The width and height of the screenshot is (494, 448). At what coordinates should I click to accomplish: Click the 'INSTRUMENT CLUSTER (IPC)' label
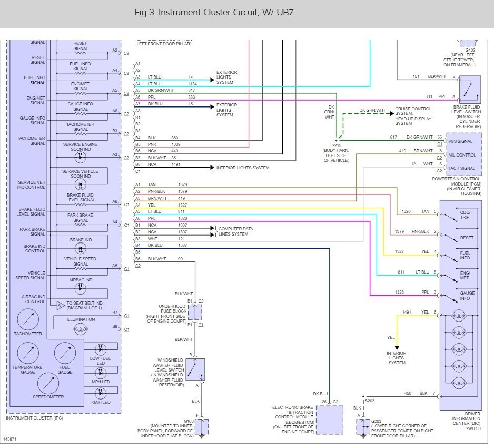point(34,418)
